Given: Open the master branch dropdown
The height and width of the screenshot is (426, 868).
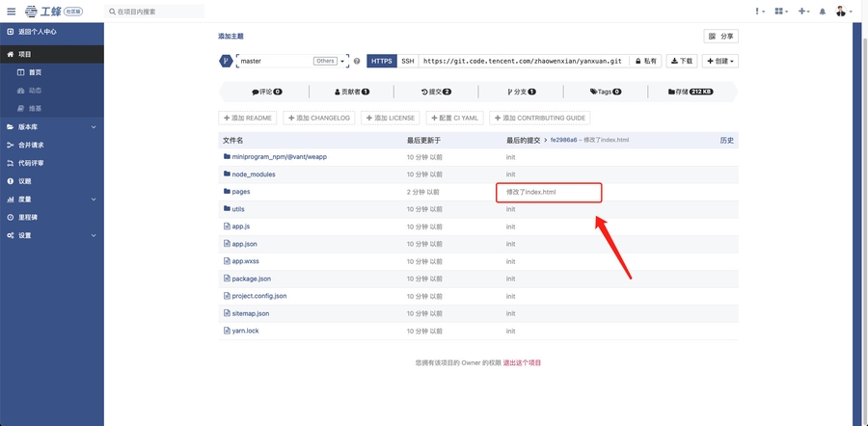Looking at the screenshot, I should click(x=291, y=61).
